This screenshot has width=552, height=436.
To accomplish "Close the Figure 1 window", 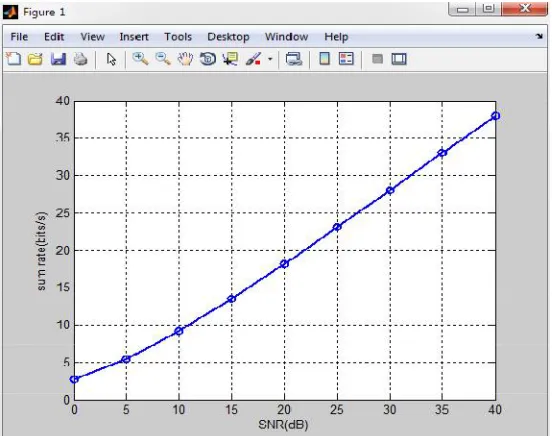I will point(525,8).
